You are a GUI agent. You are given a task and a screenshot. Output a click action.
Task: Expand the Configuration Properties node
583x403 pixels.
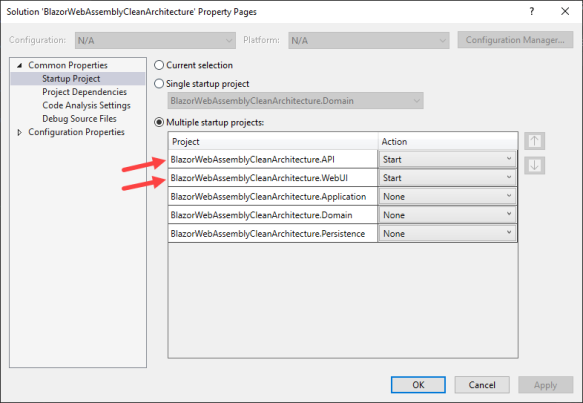coord(20,132)
